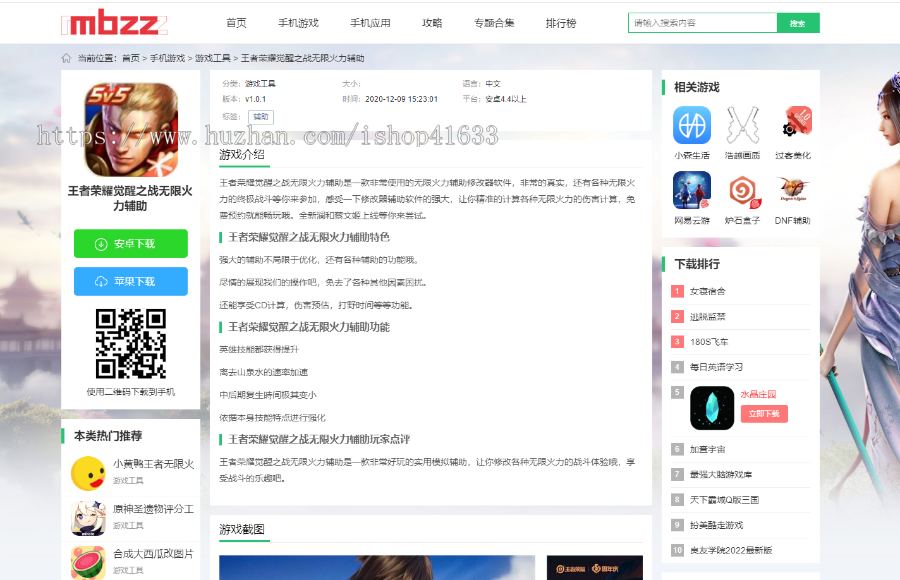Screen dimensions: 900x580
Task: Click the breadcrumb home icon
Action: tap(67, 58)
